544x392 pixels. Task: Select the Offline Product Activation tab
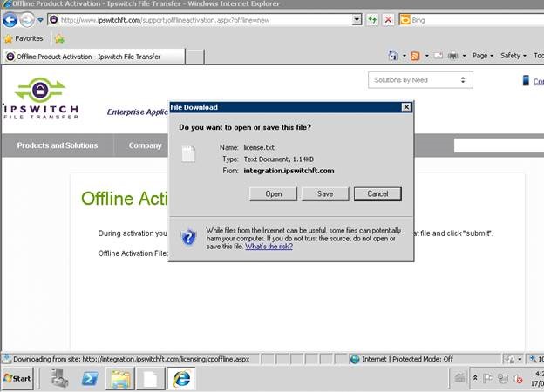coord(93,57)
